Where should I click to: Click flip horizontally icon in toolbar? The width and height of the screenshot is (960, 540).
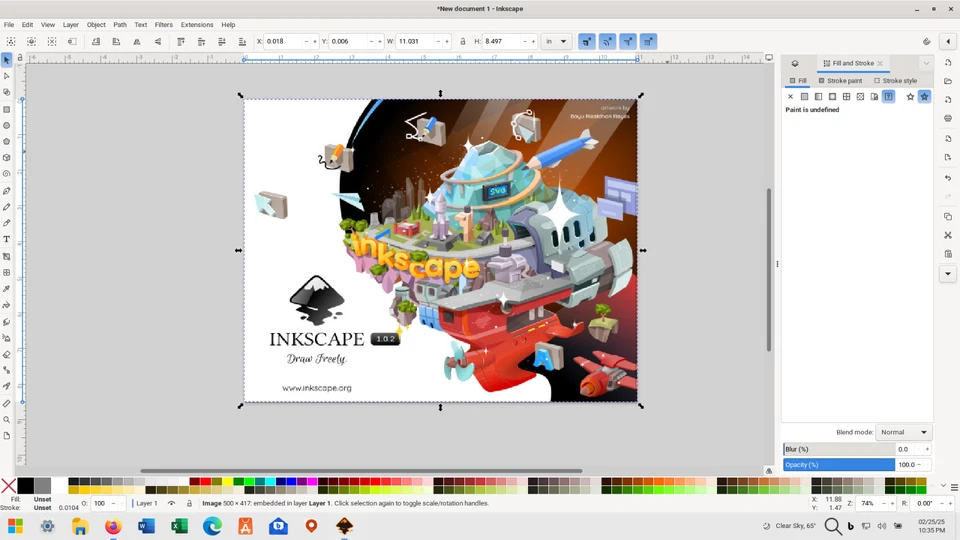(137, 42)
